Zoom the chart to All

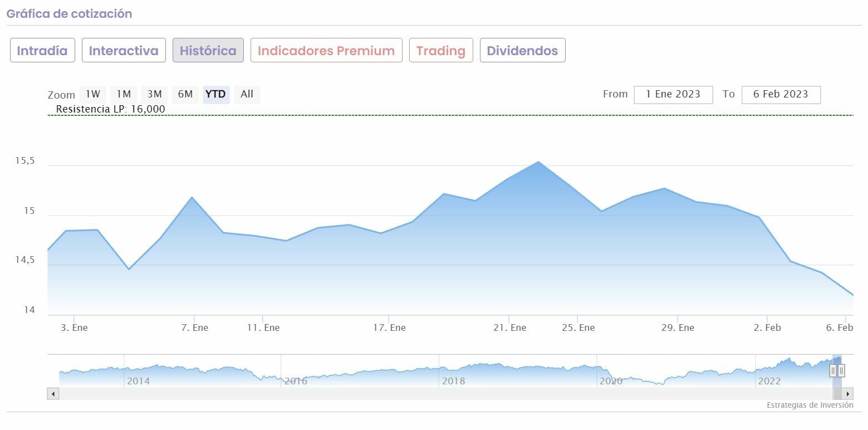click(x=247, y=94)
